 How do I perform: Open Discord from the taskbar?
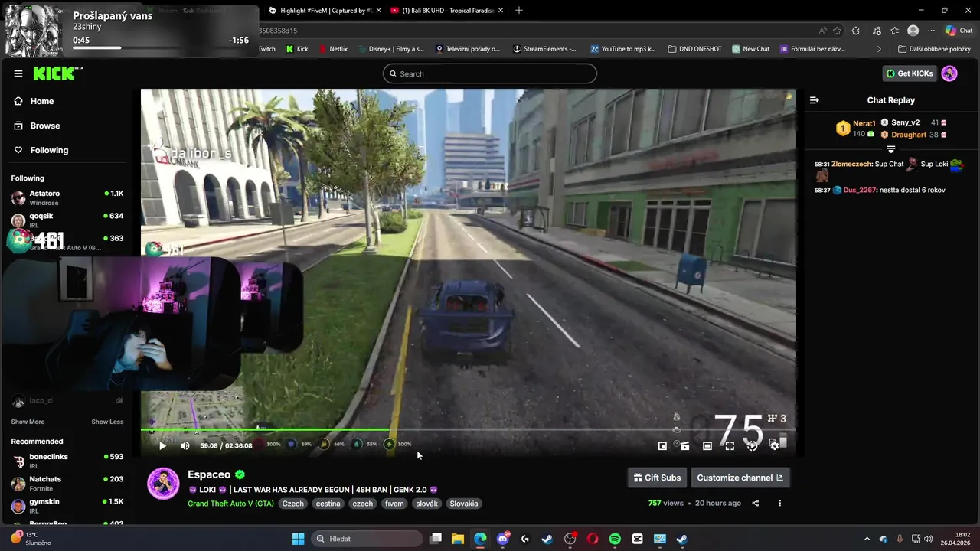[x=503, y=539]
